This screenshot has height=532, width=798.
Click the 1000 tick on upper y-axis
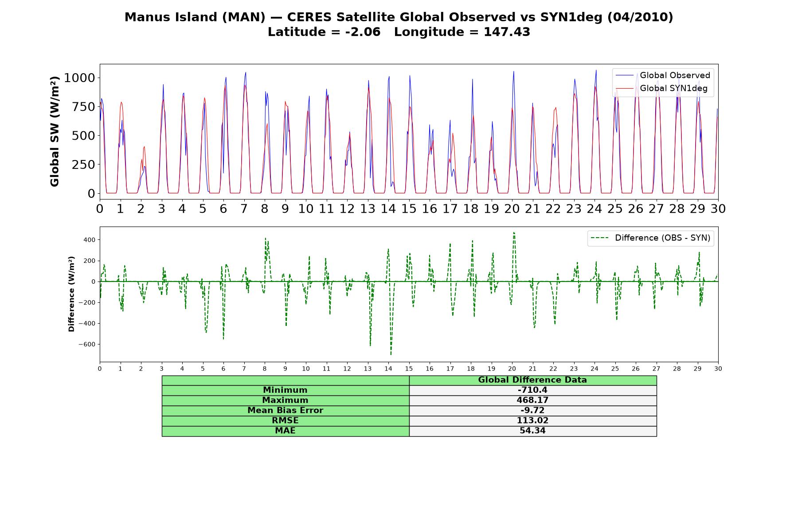[80, 78]
